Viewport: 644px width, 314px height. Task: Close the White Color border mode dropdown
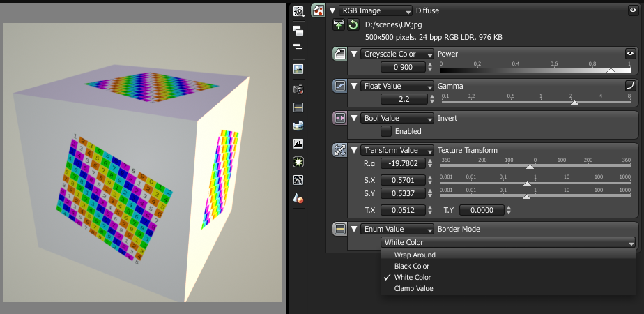508,243
